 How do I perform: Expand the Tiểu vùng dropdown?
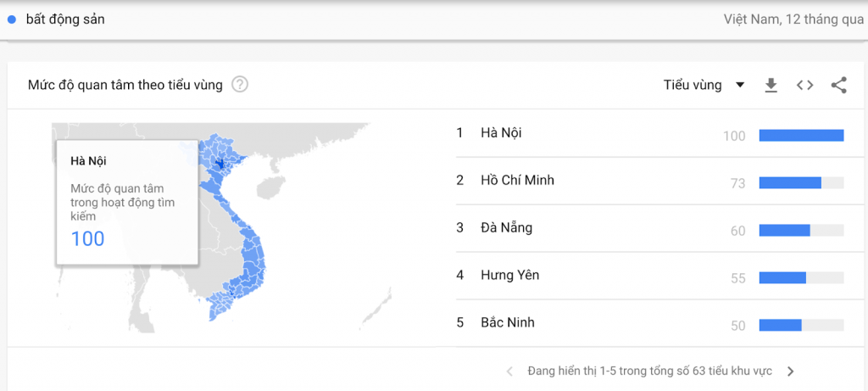click(x=704, y=86)
